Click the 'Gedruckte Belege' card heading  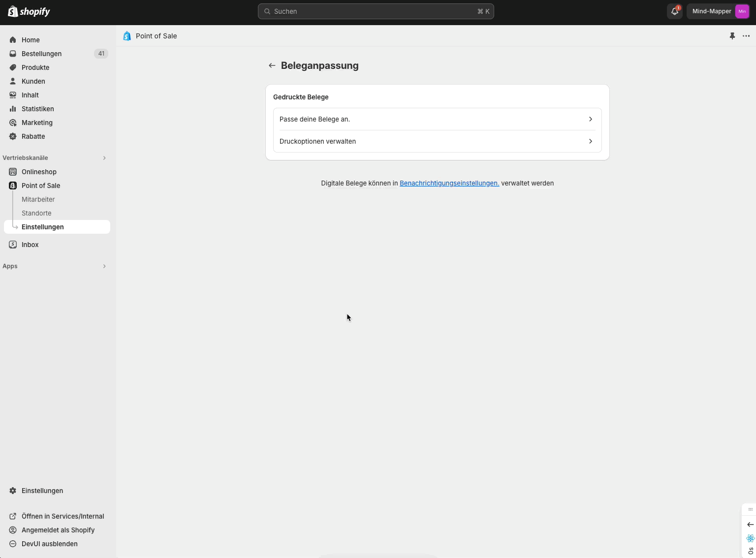301,97
